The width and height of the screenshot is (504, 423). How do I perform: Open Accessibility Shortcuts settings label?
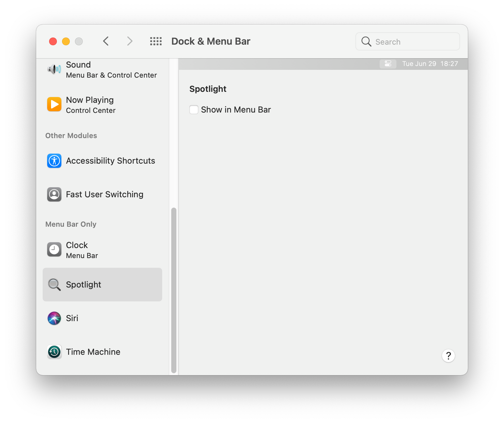point(110,161)
